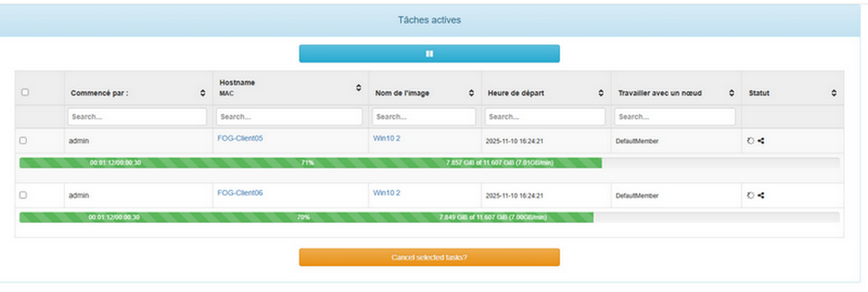Check the box for FOG-Client06 task

tap(23, 195)
